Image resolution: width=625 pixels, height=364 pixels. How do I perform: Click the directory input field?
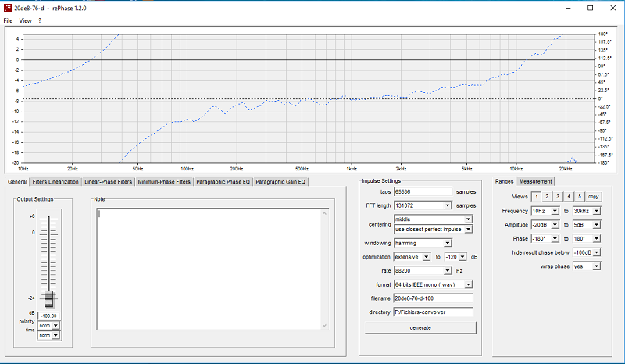coord(433,312)
